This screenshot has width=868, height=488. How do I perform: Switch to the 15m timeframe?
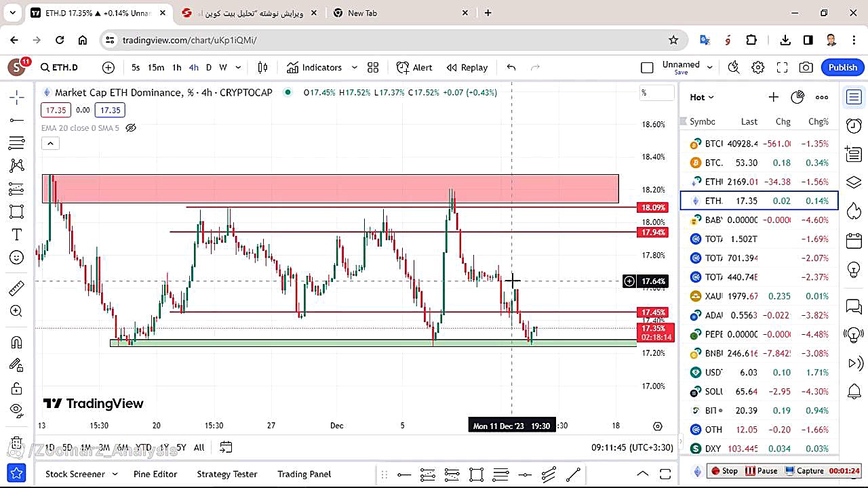(156, 67)
